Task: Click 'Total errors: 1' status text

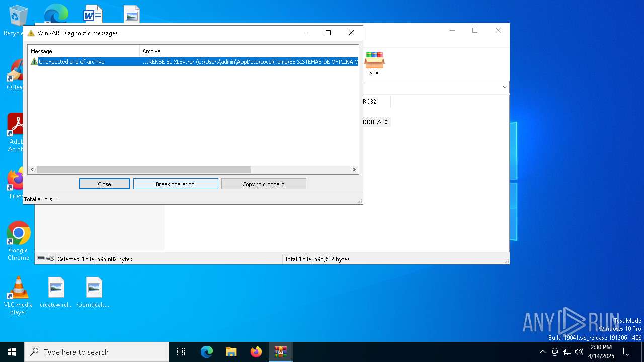Action: point(41,199)
